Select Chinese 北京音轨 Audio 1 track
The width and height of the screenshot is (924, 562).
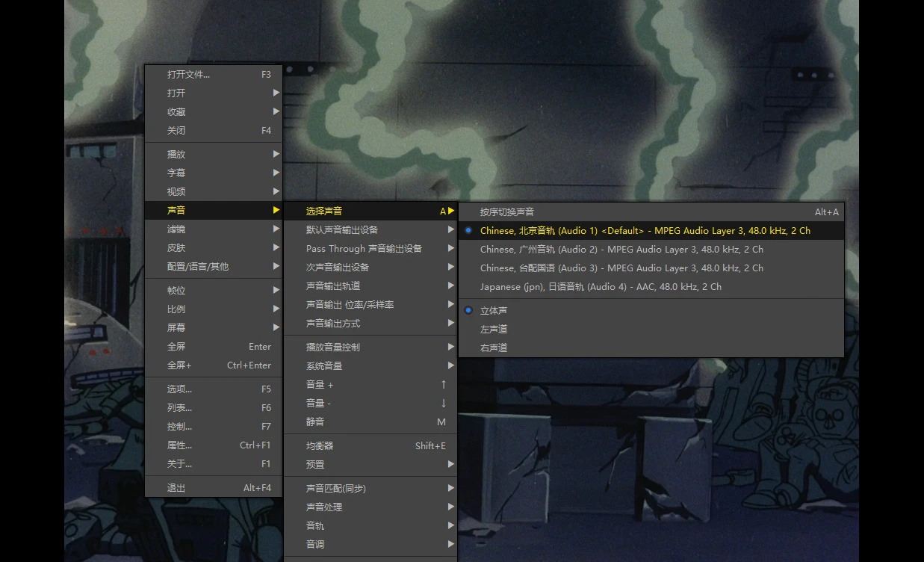[651, 230]
